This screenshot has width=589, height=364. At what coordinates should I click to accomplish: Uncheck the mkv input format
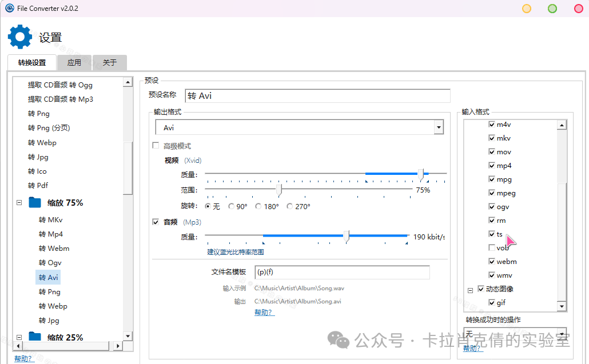pyautogui.click(x=491, y=138)
